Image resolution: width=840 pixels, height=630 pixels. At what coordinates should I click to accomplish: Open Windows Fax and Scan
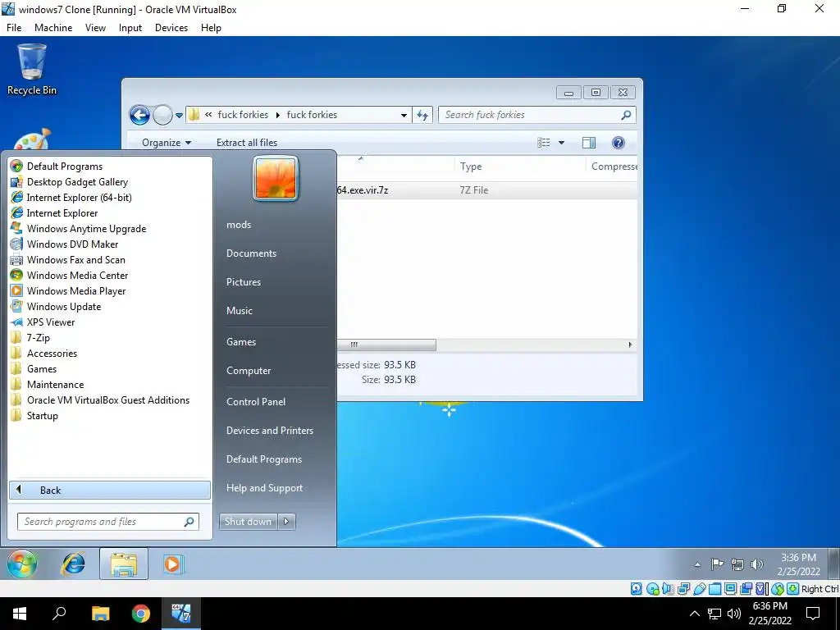(68, 260)
